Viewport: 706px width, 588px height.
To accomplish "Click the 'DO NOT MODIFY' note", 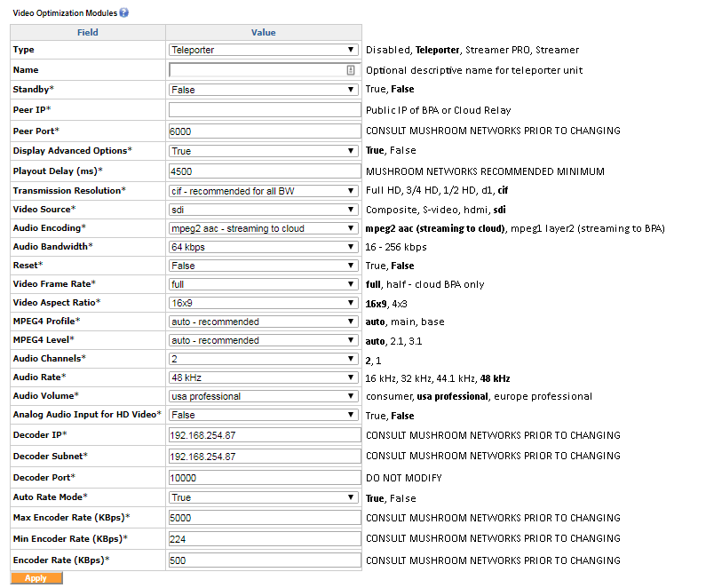I will [404, 478].
